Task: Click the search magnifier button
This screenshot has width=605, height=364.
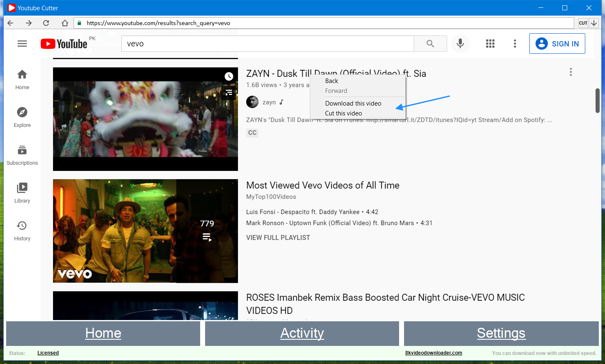Action: (x=430, y=44)
